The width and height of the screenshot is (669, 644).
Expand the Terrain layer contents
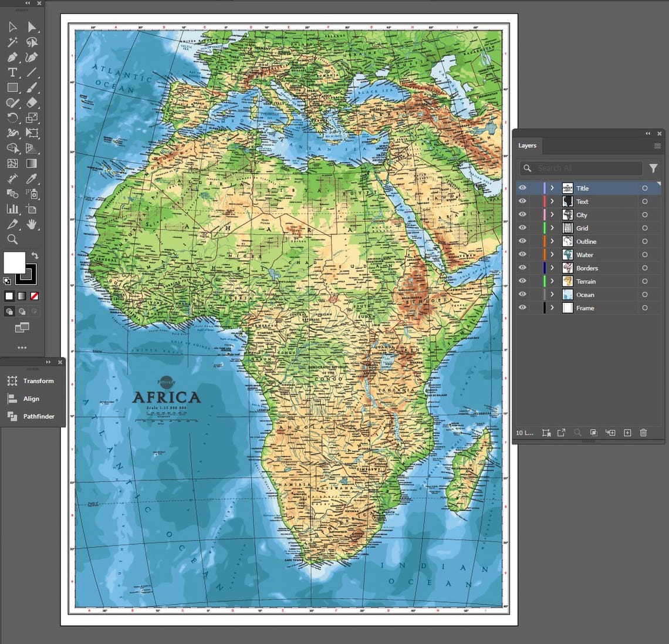[x=552, y=281]
